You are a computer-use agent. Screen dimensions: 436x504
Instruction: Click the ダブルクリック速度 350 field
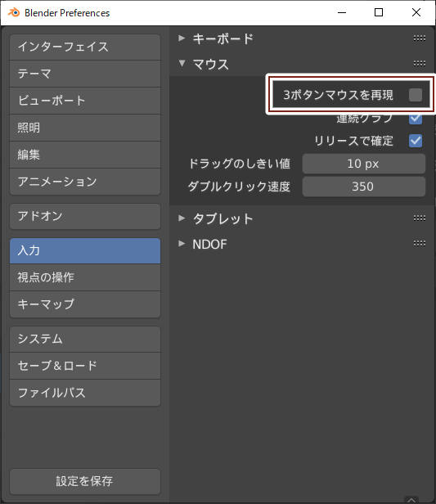(364, 187)
